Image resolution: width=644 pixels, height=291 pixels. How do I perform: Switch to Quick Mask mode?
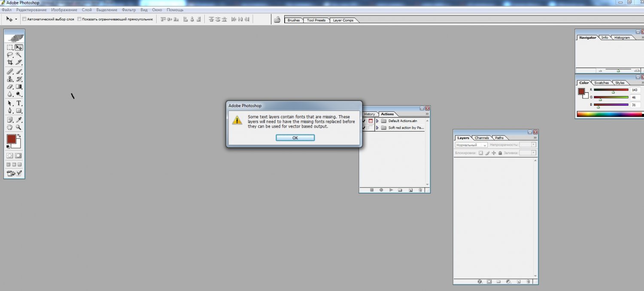[19, 156]
